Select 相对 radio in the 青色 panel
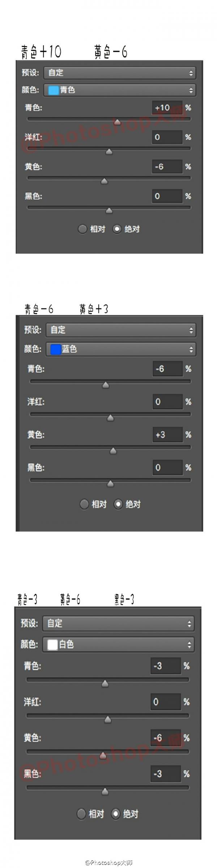217x868 pixels. (x=82, y=229)
